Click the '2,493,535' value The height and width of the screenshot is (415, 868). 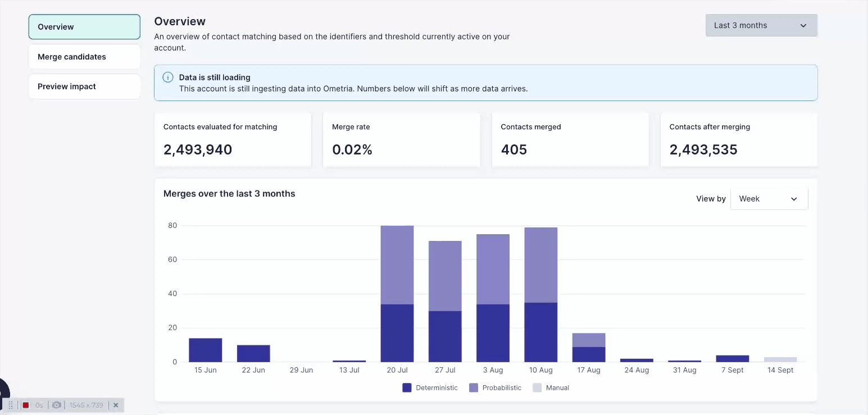pyautogui.click(x=703, y=150)
